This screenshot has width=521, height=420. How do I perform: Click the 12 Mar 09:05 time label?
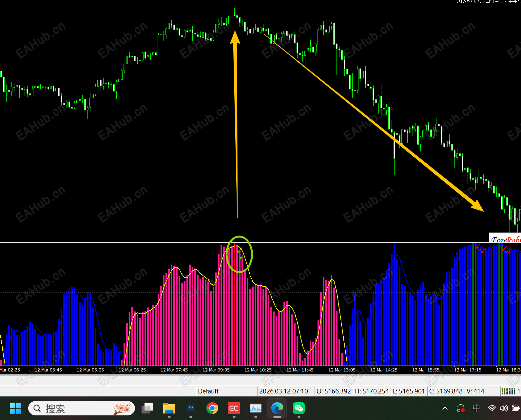(x=216, y=370)
